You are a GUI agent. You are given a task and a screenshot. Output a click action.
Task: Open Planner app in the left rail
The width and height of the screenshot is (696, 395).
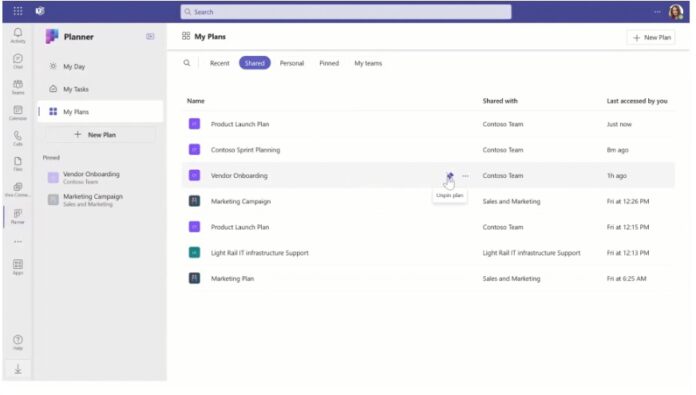click(x=18, y=216)
